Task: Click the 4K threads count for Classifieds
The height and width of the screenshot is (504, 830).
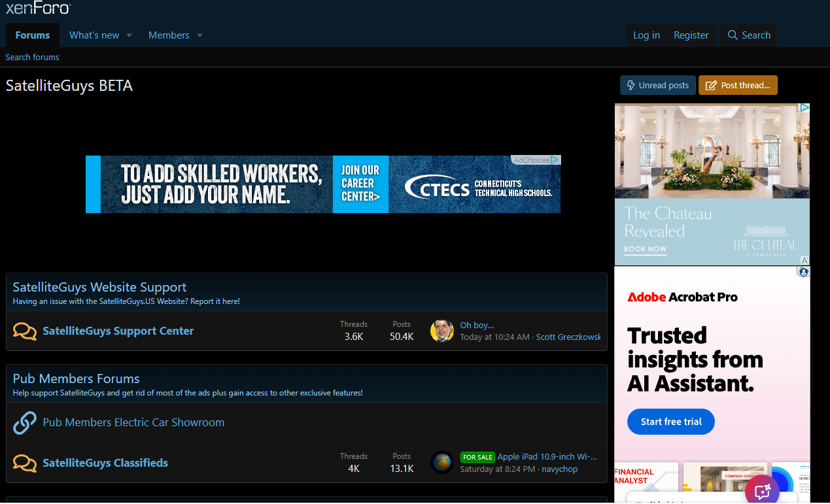Action: pyautogui.click(x=354, y=469)
